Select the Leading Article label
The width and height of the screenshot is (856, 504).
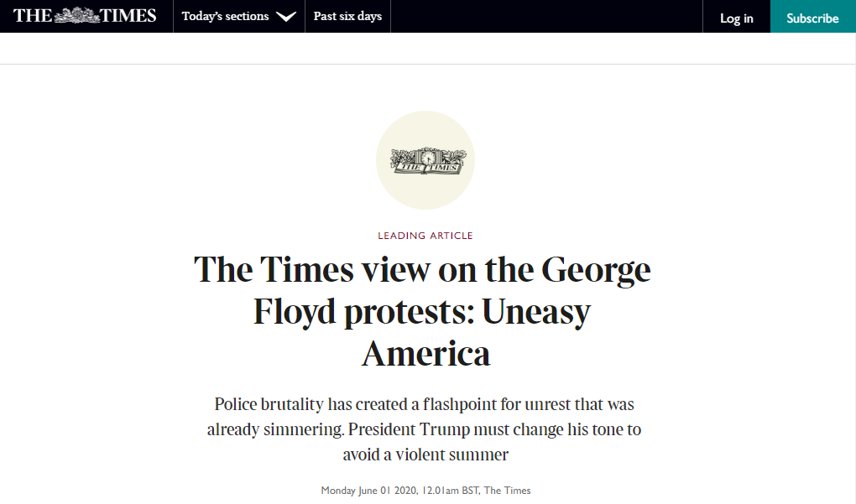(x=425, y=236)
